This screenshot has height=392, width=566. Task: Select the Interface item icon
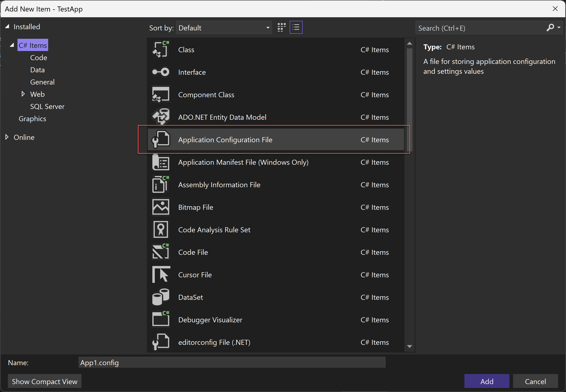click(161, 72)
